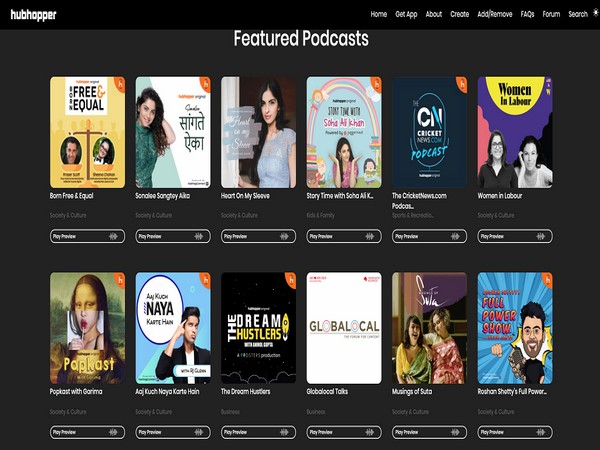The image size is (600, 450).
Task: Open Add/Remove in the top navigation
Action: coord(494,14)
